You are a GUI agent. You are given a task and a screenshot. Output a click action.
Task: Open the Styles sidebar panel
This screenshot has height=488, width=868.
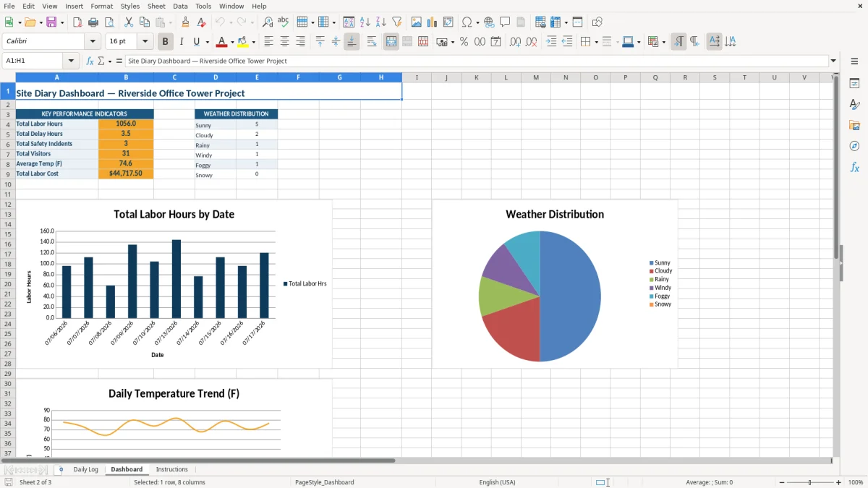(x=854, y=104)
